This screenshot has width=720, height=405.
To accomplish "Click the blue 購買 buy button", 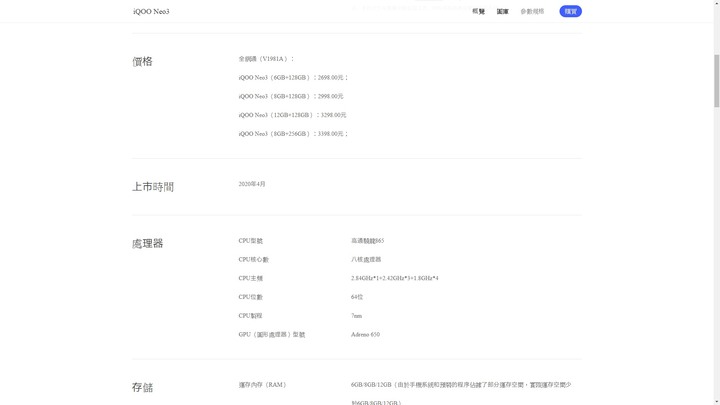I will coord(570,11).
